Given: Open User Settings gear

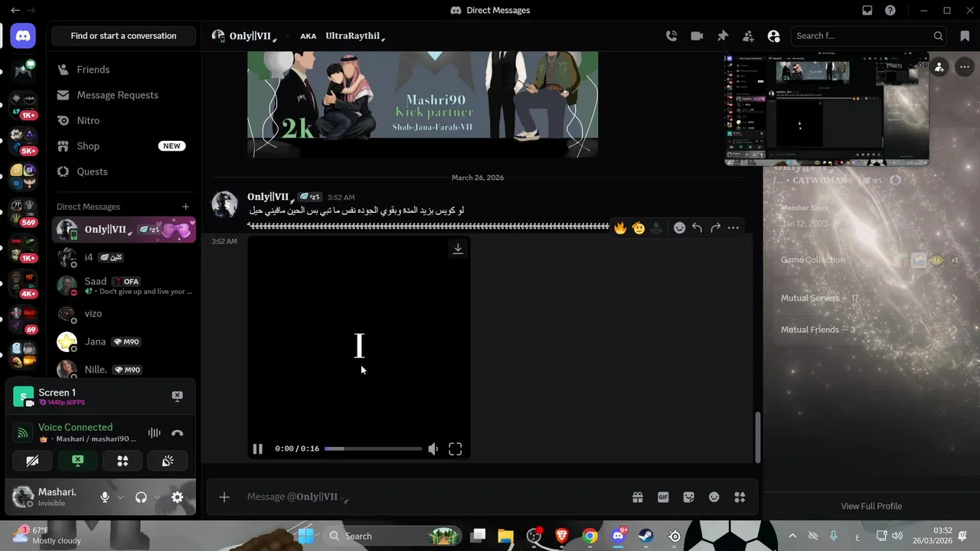Looking at the screenshot, I should coord(177,497).
